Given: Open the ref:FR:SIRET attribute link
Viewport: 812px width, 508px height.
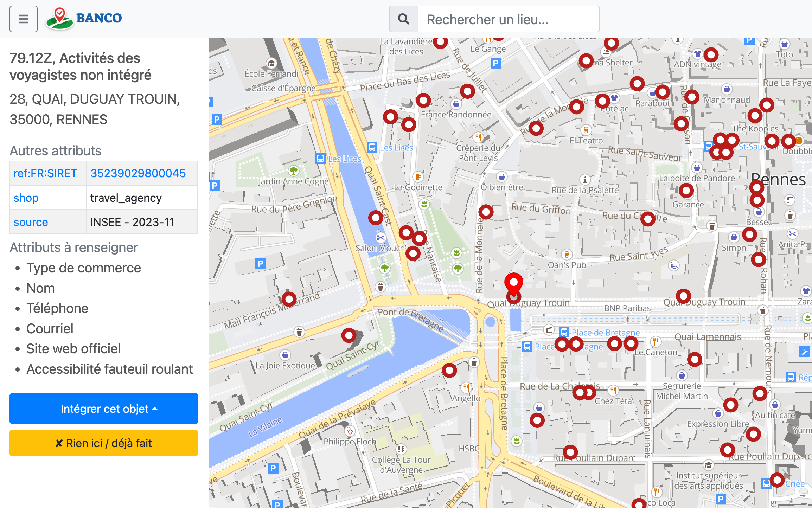Looking at the screenshot, I should [45, 173].
